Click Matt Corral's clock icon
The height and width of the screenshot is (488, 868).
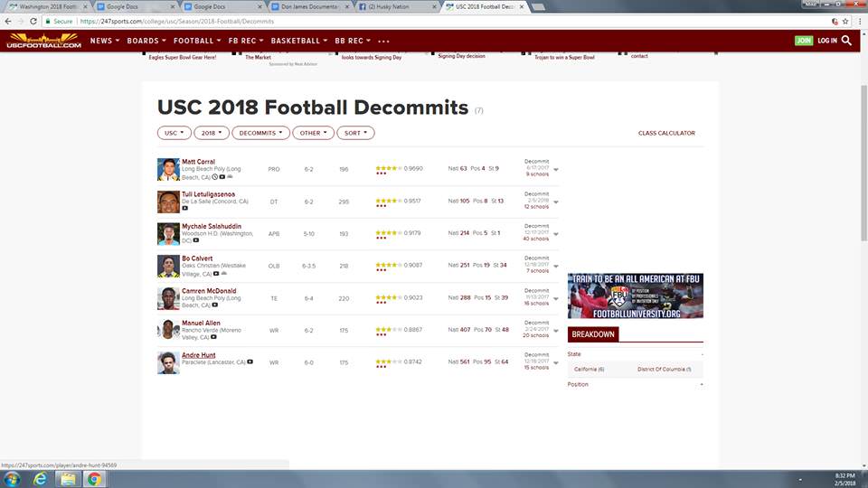(x=215, y=177)
